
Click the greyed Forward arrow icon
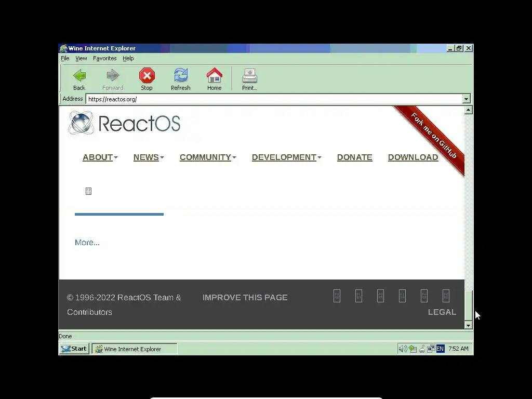coord(113,75)
